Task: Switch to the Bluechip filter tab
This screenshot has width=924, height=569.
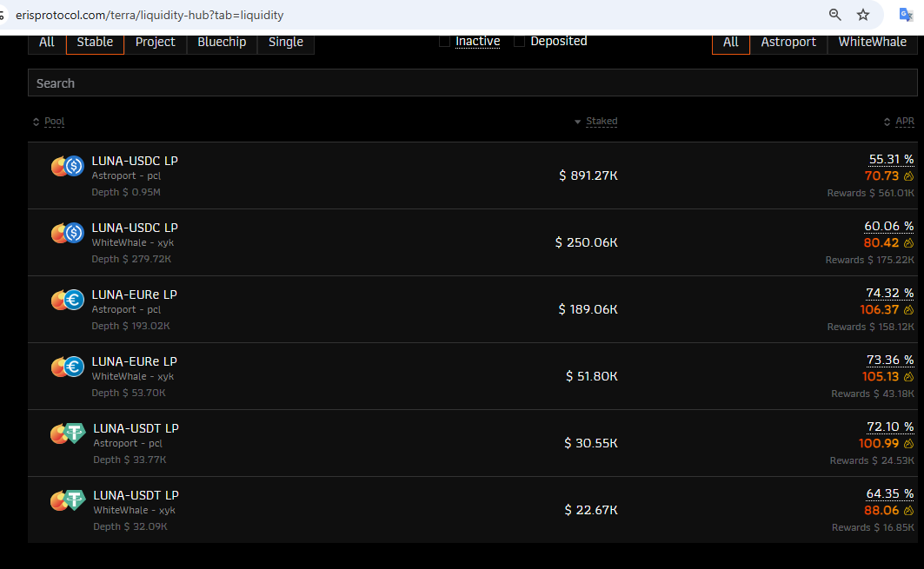Action: pos(222,42)
